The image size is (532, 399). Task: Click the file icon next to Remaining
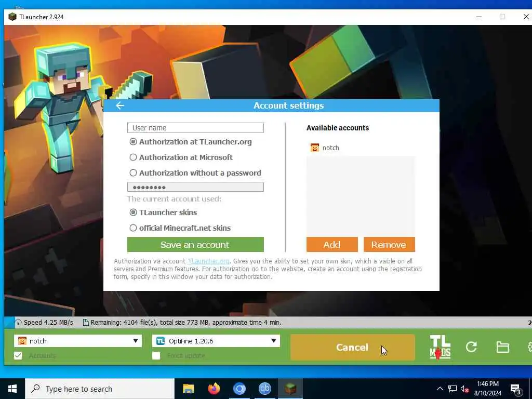86,322
